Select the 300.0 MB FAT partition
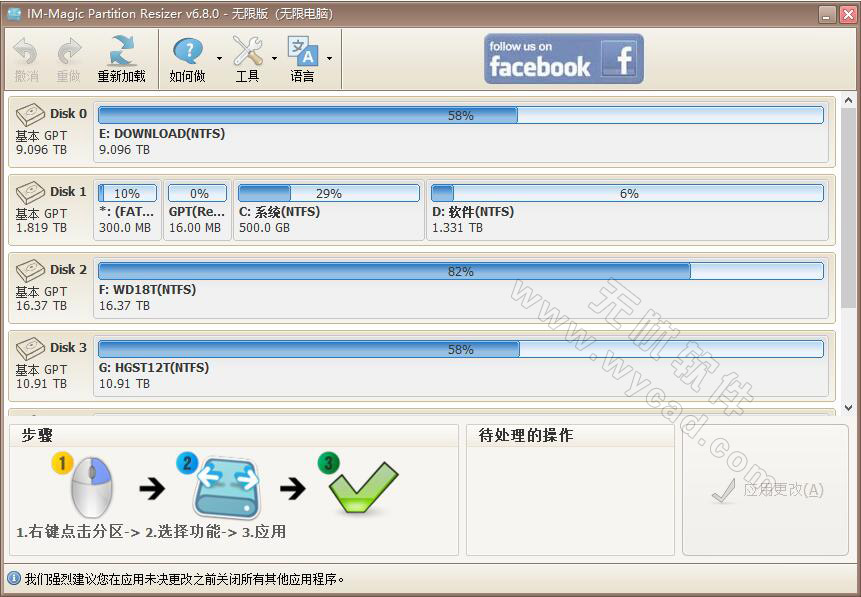The height and width of the screenshot is (597, 861). click(x=127, y=210)
